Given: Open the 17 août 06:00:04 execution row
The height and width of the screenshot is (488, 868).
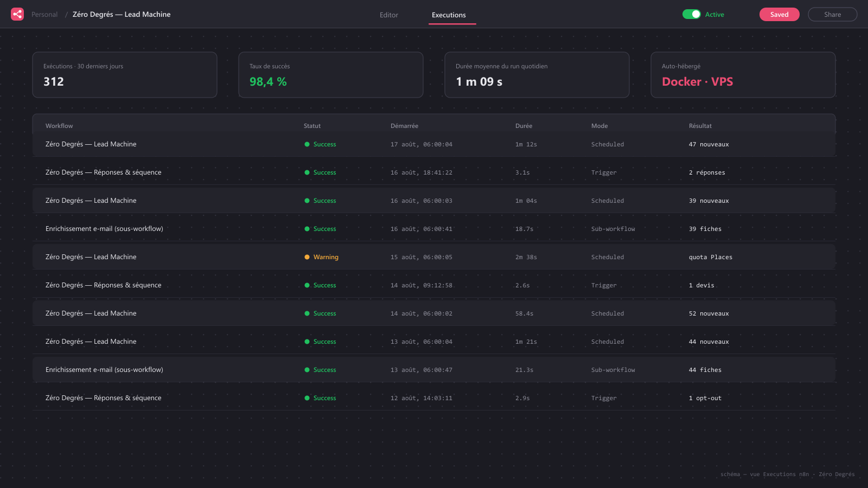Looking at the screenshot, I should pyautogui.click(x=434, y=144).
